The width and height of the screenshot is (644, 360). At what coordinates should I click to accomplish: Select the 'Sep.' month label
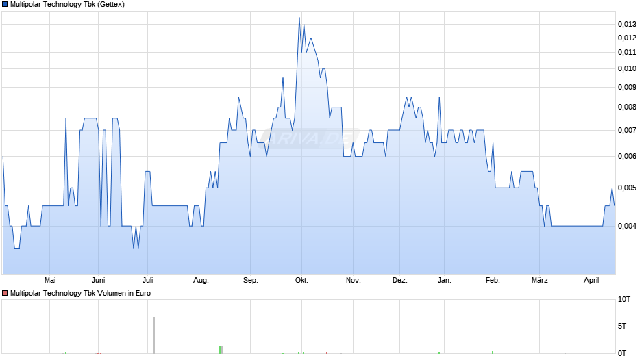[x=251, y=280]
